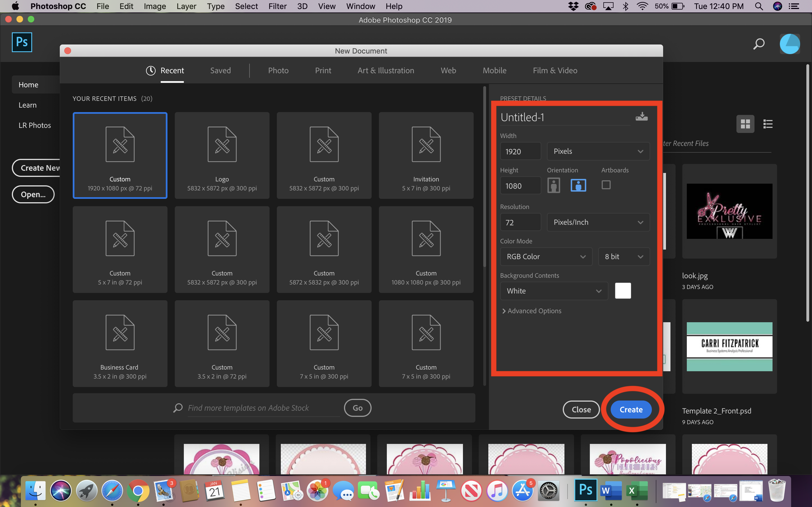Expand Advanced Options disclosure triangle
812x507 pixels.
coord(504,310)
